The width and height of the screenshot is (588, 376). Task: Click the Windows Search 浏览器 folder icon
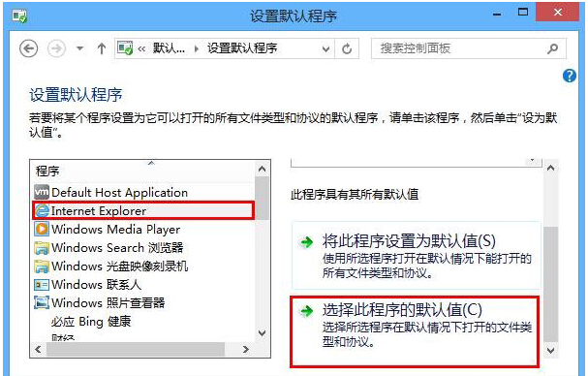pyautogui.click(x=42, y=248)
